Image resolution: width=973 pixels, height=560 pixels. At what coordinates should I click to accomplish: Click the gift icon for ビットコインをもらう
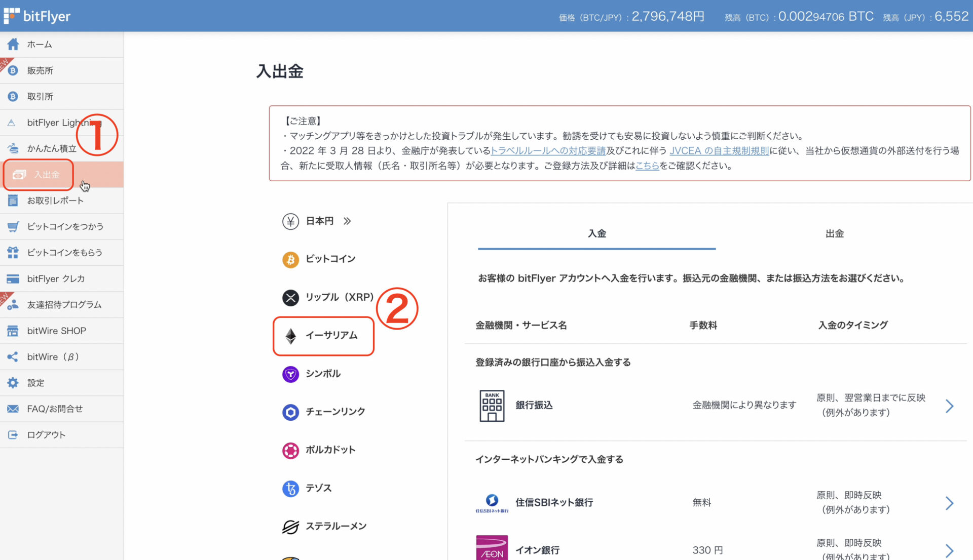pos(13,252)
